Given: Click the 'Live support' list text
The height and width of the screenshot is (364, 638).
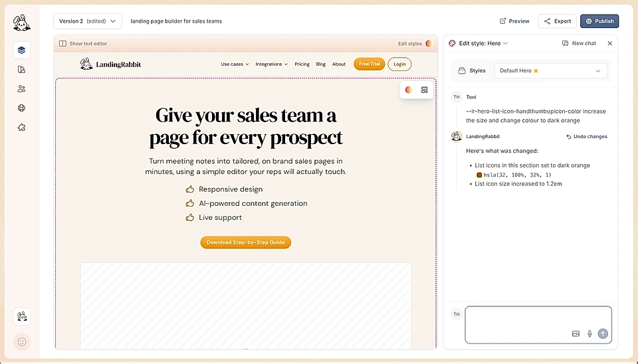Looking at the screenshot, I should pyautogui.click(x=220, y=218).
